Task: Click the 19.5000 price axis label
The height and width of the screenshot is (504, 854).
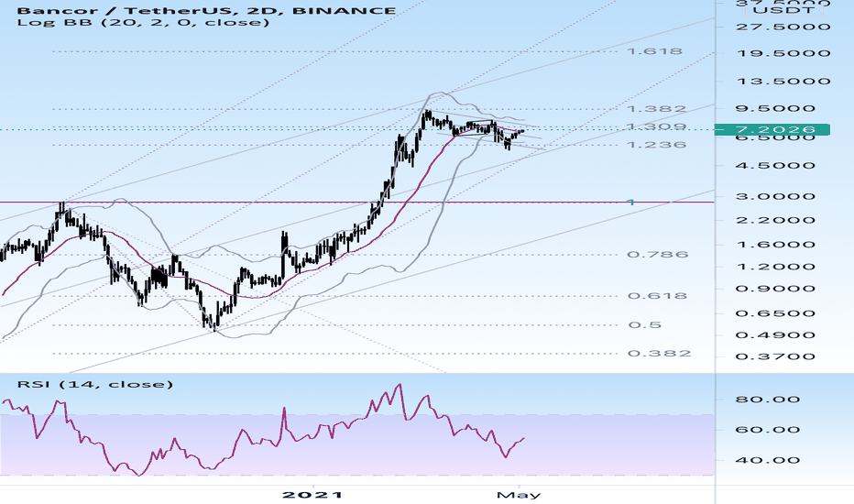Action: pyautogui.click(x=783, y=53)
